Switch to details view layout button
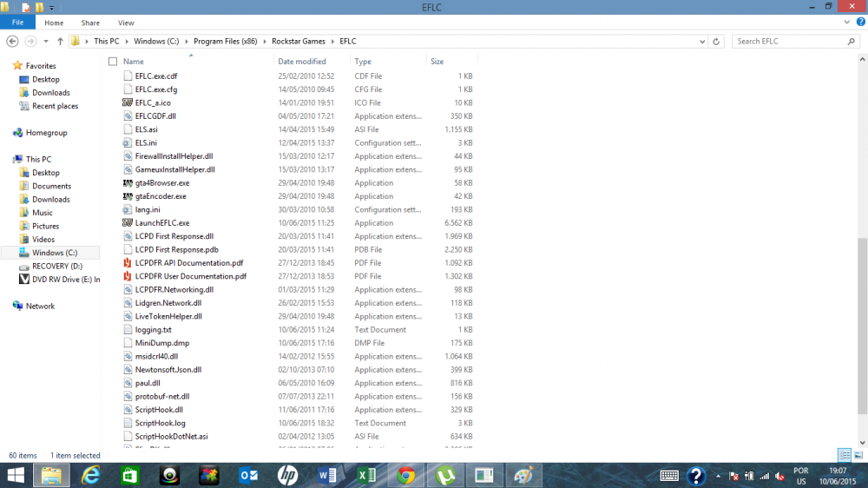The height and width of the screenshot is (488, 868). point(845,455)
